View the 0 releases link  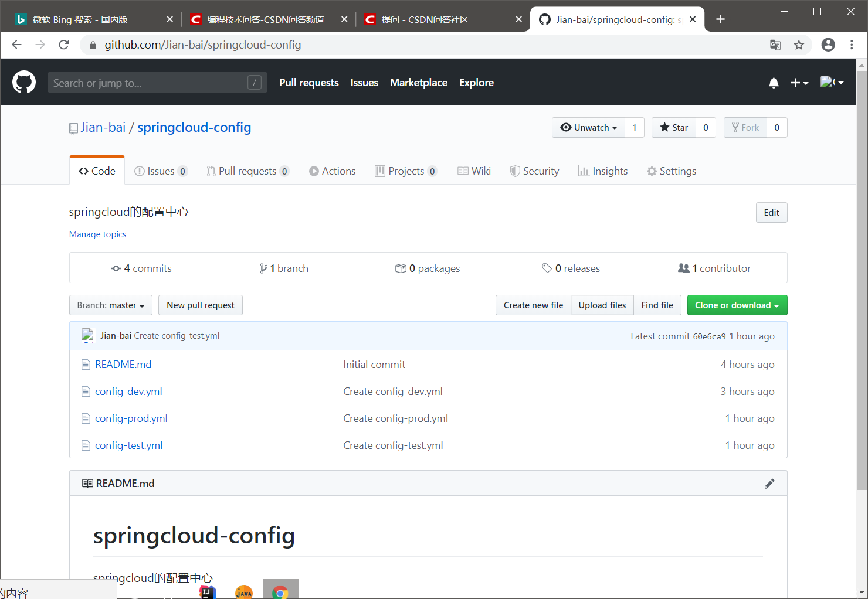(571, 268)
